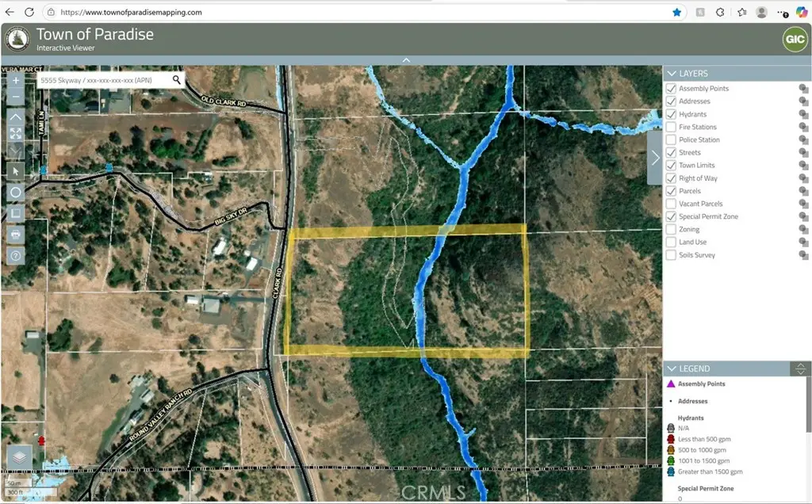Click the right-edge panel collapse arrow

(655, 157)
